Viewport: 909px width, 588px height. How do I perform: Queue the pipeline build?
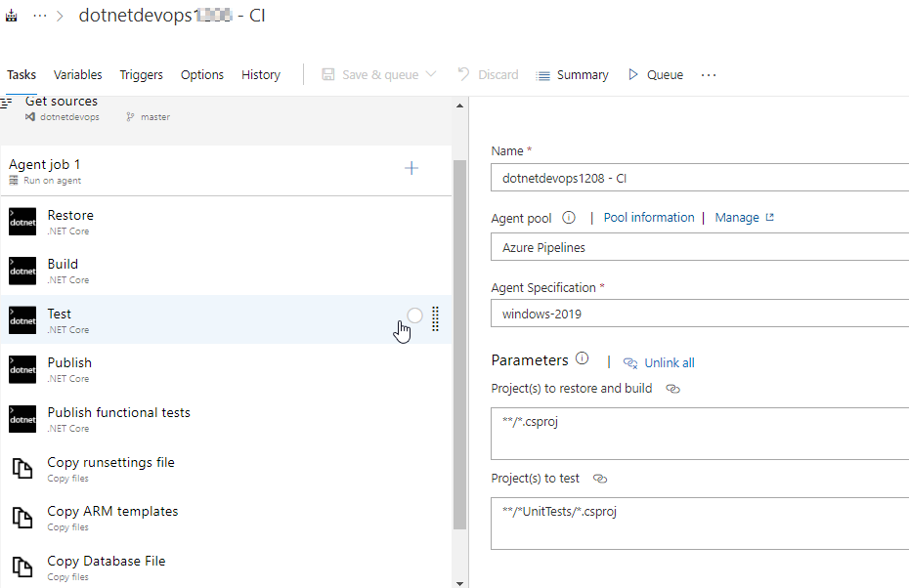click(x=656, y=75)
